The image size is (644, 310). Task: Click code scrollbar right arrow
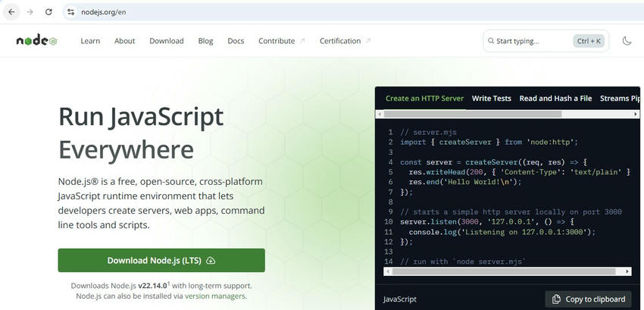click(x=627, y=271)
